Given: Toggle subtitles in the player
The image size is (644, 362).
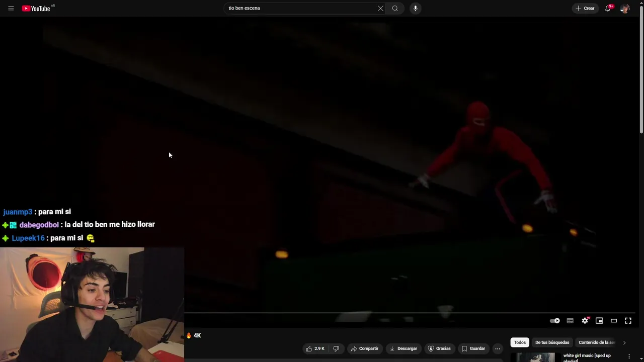Looking at the screenshot, I should (570, 321).
